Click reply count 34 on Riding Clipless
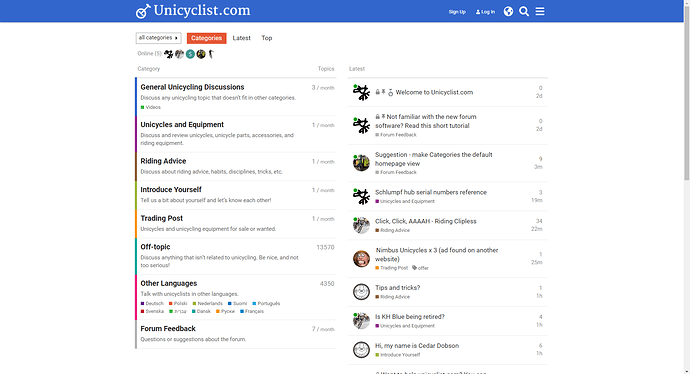Viewport: 690px width, 374px height. 539,221
